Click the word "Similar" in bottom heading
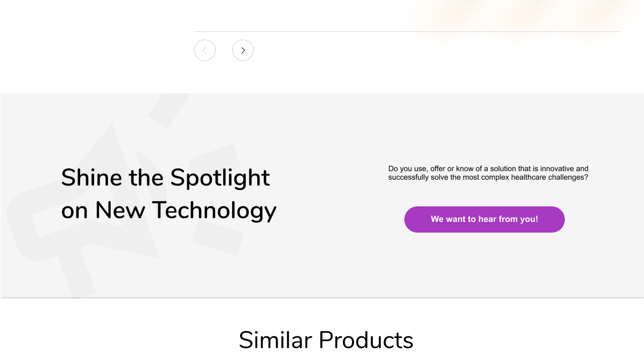The width and height of the screenshot is (644, 362). [x=275, y=340]
